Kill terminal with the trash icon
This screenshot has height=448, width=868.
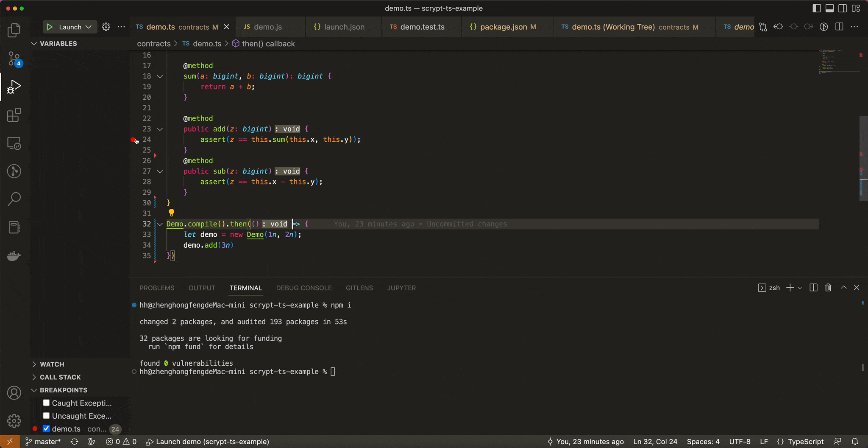(828, 288)
